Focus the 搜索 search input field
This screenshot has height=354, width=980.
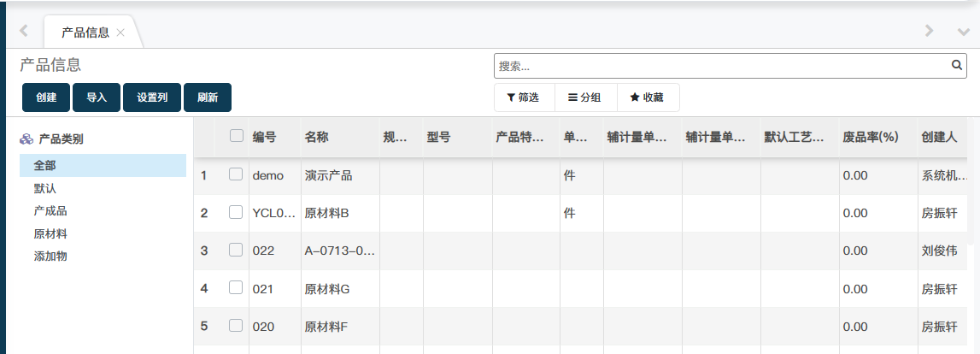click(722, 66)
